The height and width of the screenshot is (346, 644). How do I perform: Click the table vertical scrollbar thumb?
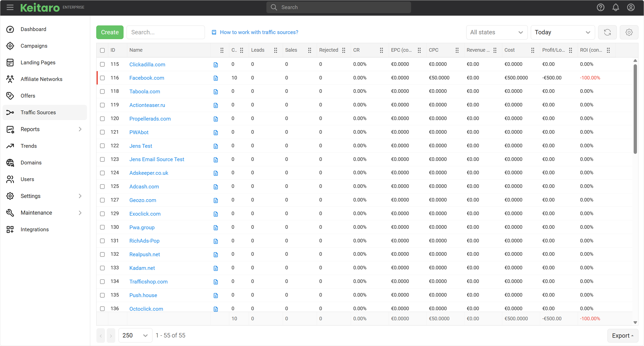(635, 108)
